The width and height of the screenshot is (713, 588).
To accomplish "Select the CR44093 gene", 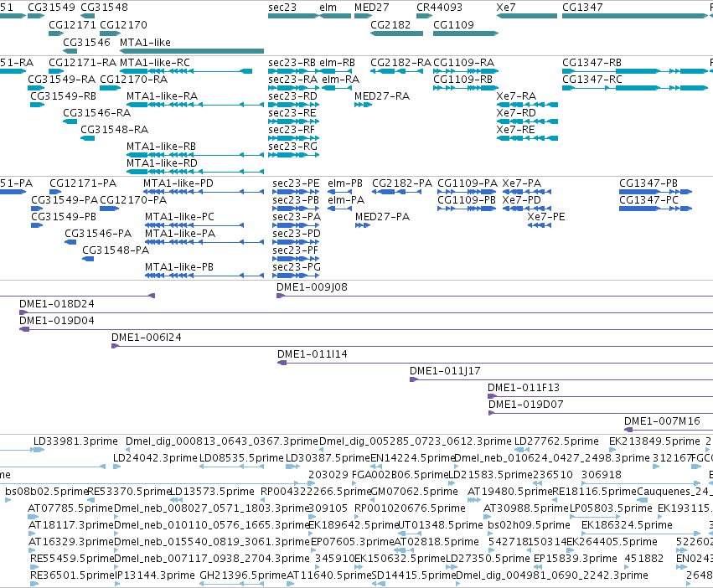I will (424, 16).
